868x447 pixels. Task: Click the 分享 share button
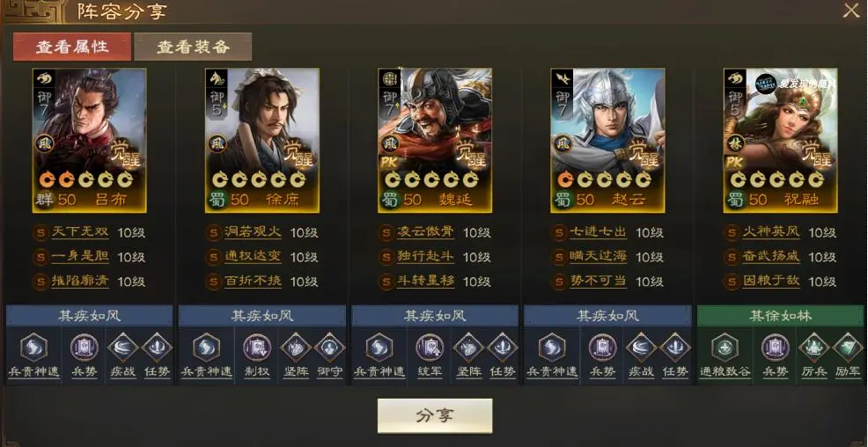tap(435, 416)
